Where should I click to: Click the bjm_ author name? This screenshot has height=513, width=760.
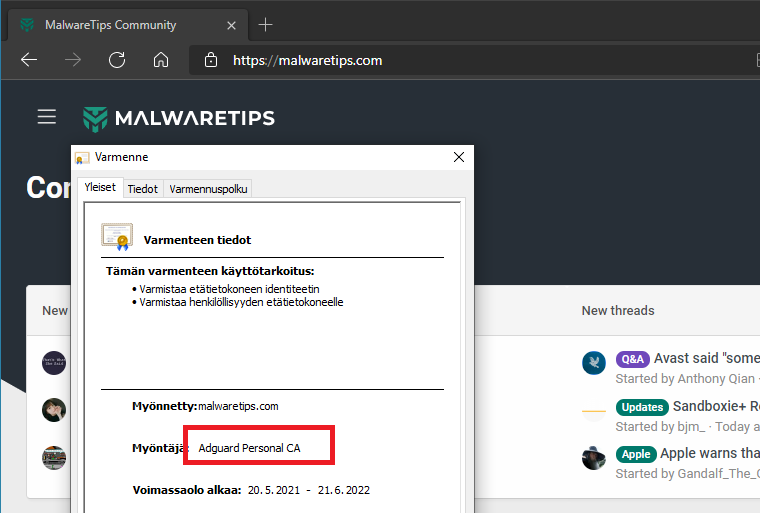click(691, 427)
